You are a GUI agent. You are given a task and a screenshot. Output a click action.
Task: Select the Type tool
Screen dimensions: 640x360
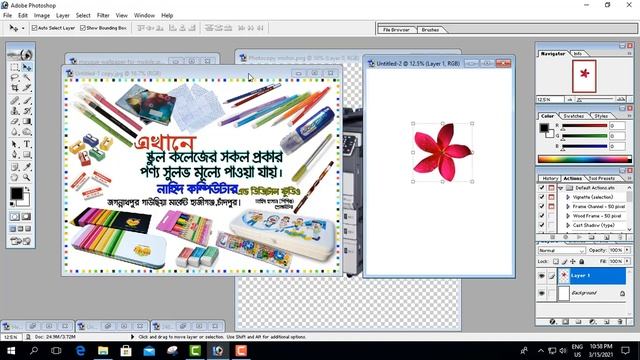coord(27,144)
